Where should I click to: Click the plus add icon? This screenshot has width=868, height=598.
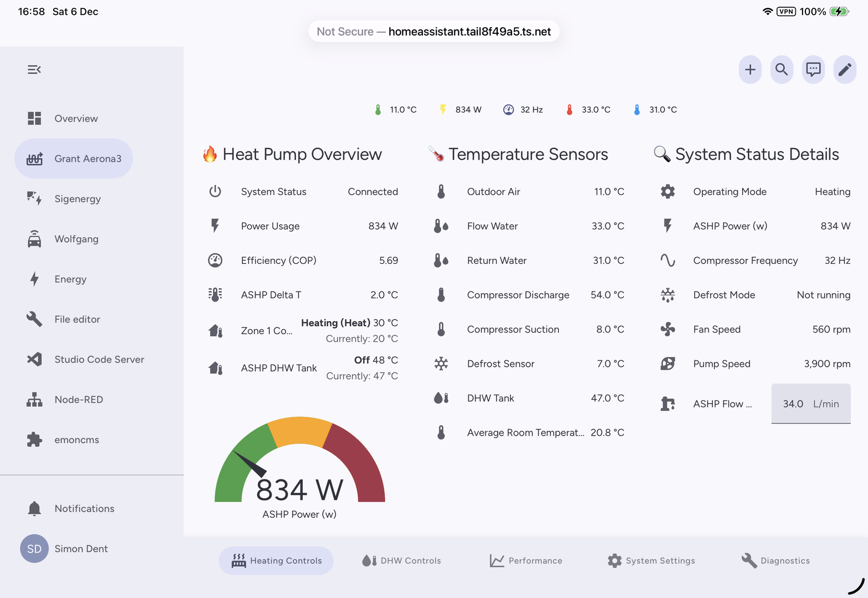click(750, 69)
